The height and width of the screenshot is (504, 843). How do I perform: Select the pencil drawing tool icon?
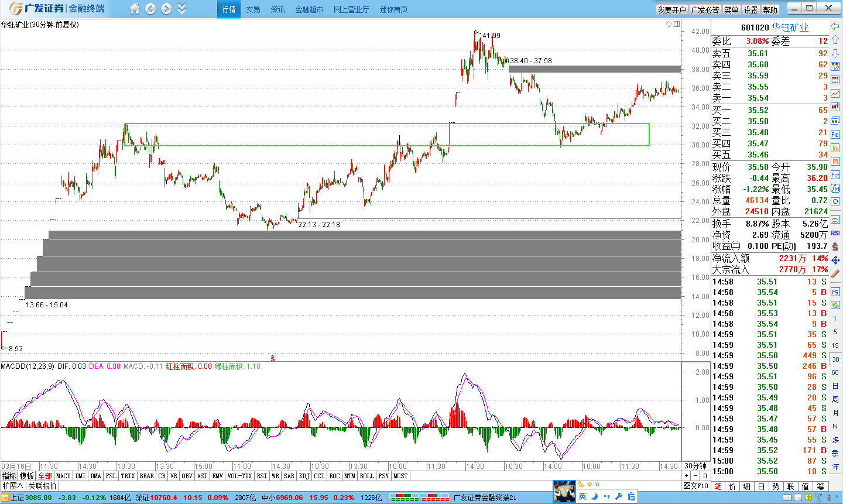[835, 273]
